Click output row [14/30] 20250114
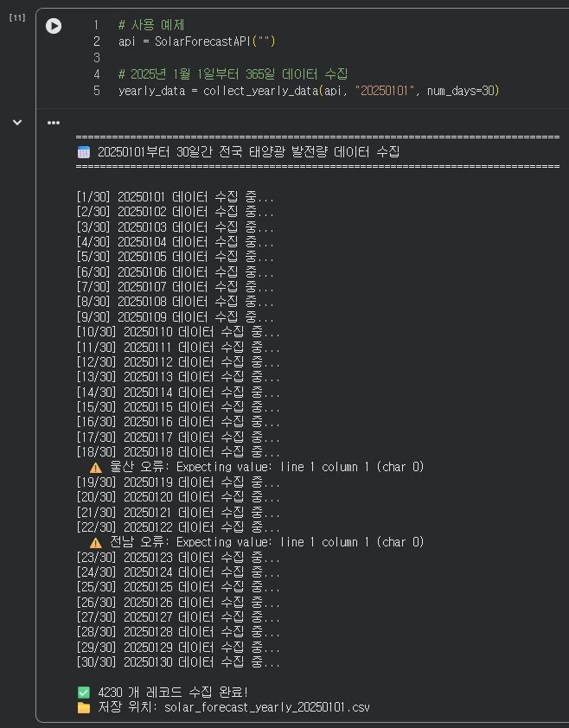 point(178,393)
